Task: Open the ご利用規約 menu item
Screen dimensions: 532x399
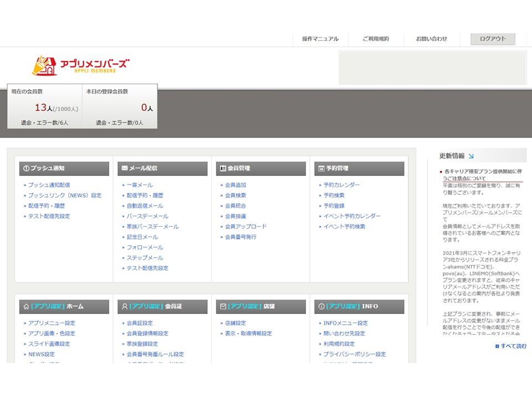Action: coord(376,39)
